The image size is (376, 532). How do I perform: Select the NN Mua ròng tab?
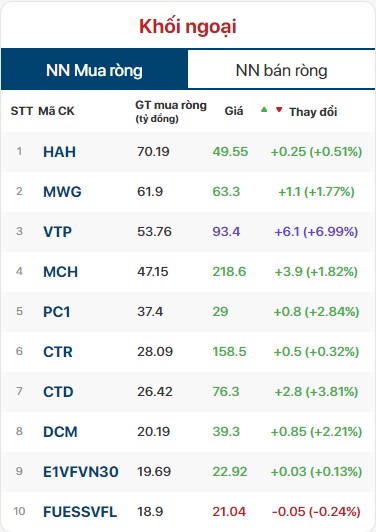click(94, 70)
